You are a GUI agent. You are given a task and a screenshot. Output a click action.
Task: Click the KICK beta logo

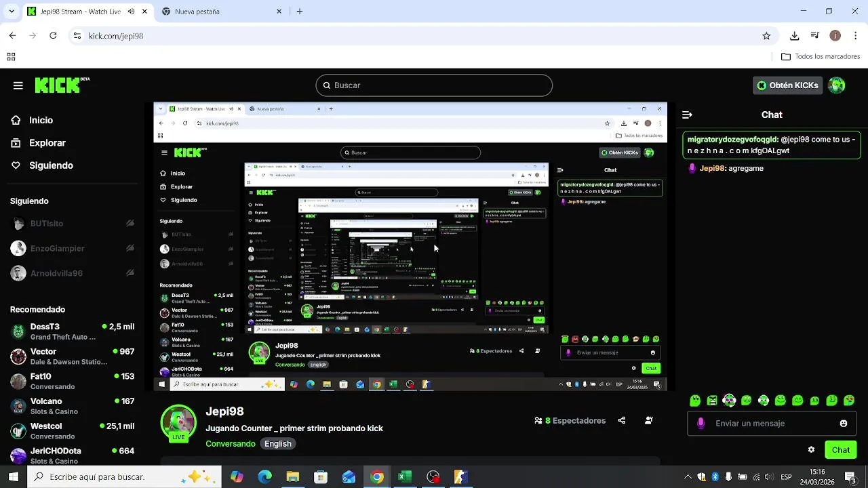tap(62, 85)
